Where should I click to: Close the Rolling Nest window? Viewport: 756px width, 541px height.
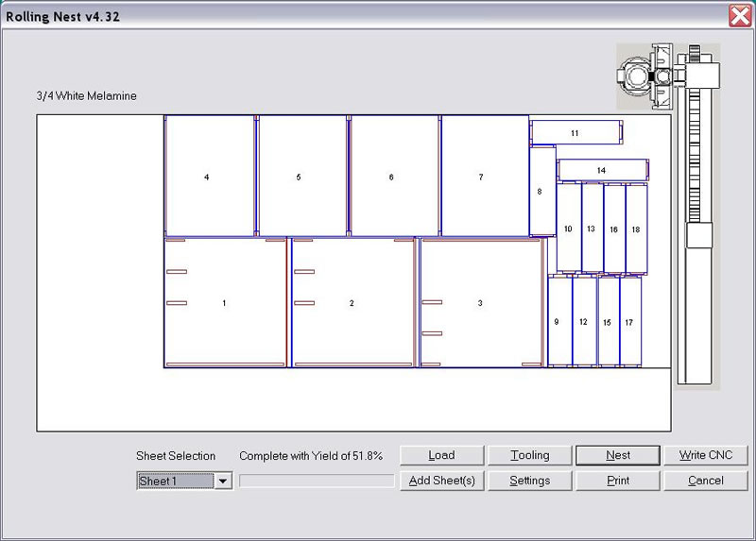(740, 16)
